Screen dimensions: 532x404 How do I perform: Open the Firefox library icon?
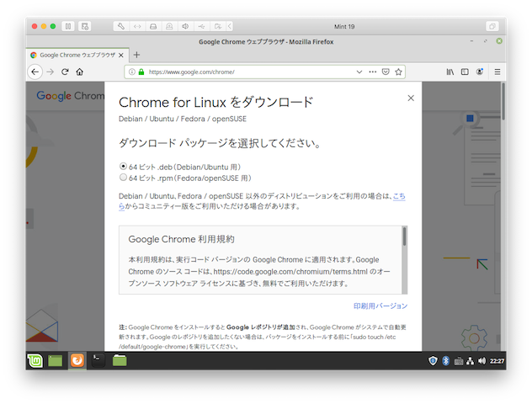pos(450,72)
